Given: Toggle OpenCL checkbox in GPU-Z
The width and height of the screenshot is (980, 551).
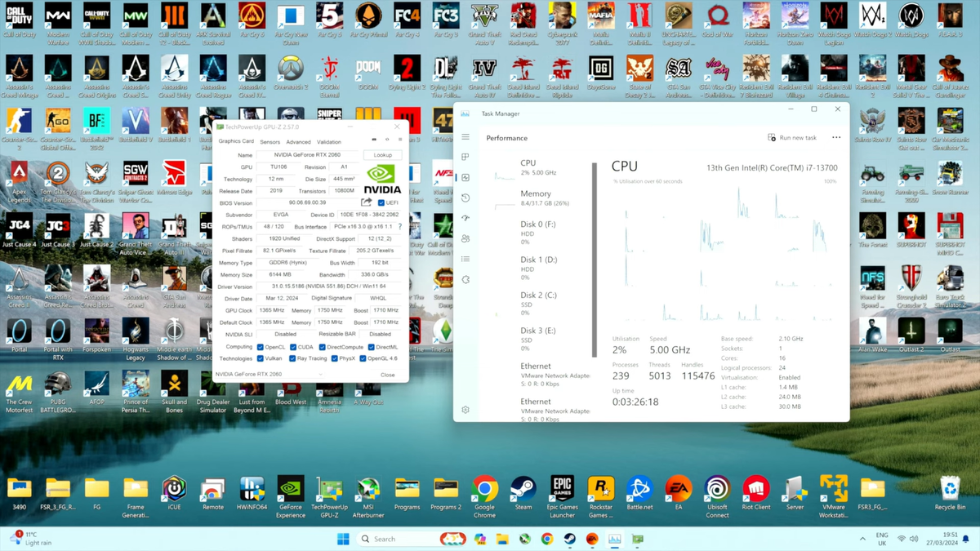Looking at the screenshot, I should click(261, 347).
